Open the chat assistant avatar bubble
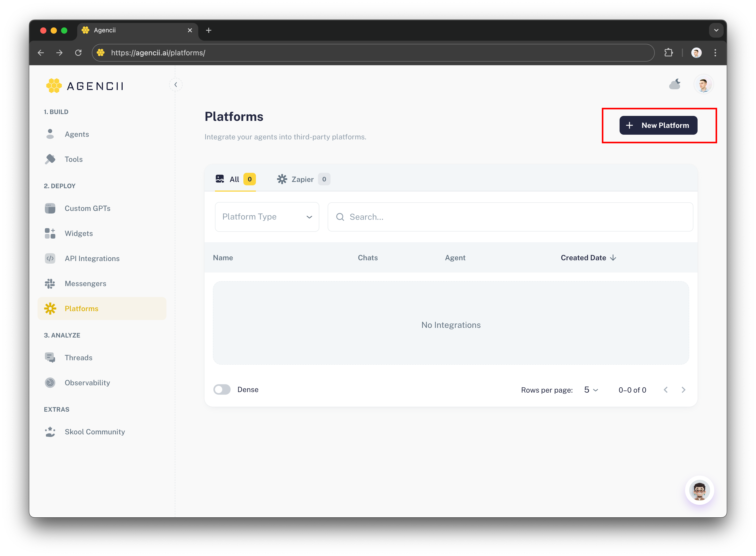 point(699,490)
